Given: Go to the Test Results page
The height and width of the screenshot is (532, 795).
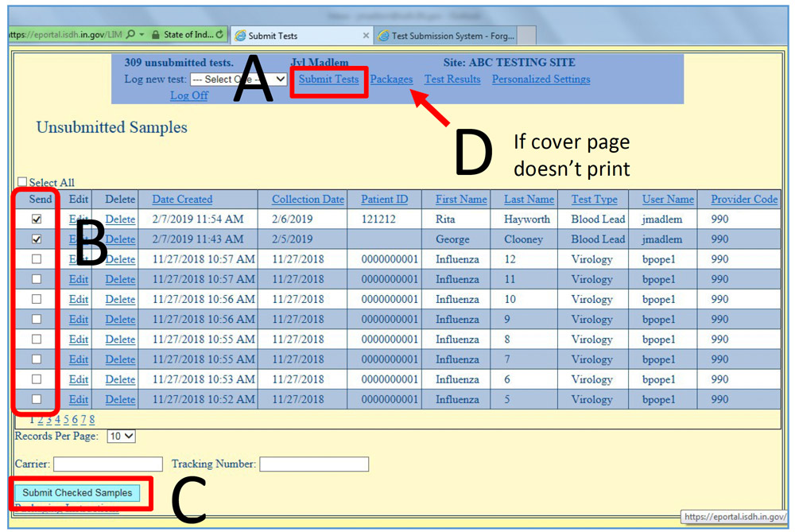Looking at the screenshot, I should 452,80.
